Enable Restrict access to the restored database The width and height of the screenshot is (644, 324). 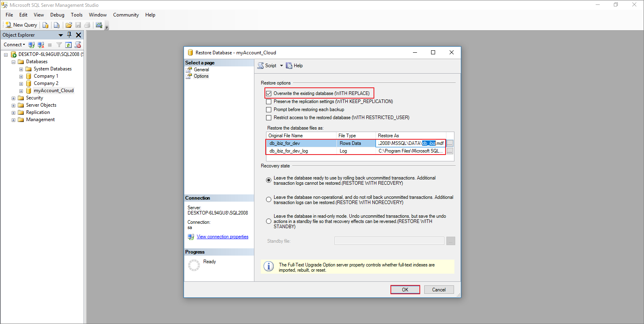pos(268,118)
